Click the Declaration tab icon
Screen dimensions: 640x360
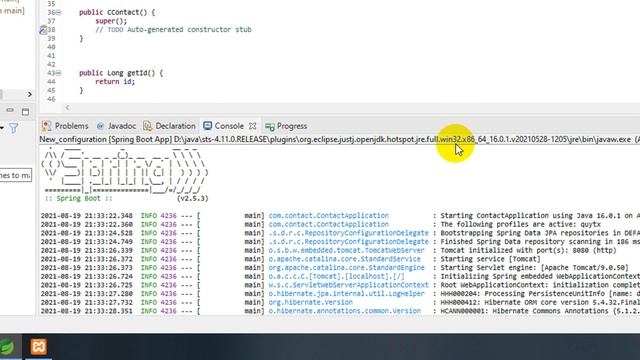pyautogui.click(x=148, y=126)
